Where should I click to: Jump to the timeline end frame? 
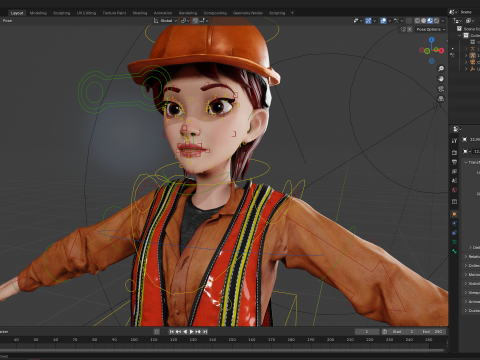click(x=205, y=332)
